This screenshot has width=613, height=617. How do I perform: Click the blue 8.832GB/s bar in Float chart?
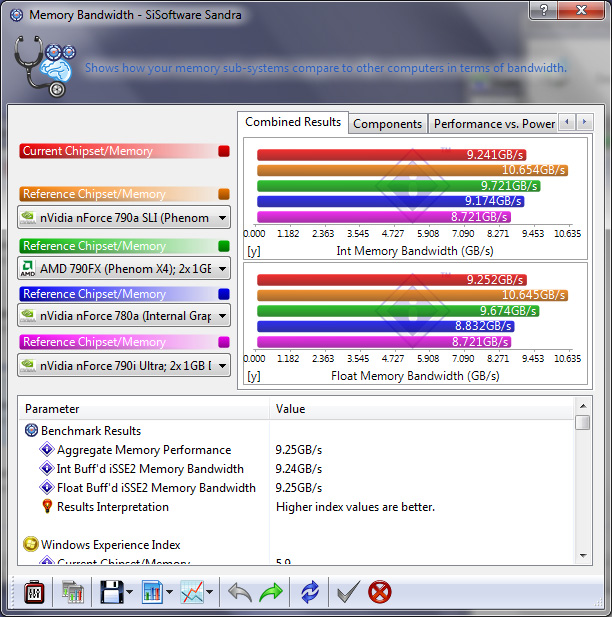(386, 326)
